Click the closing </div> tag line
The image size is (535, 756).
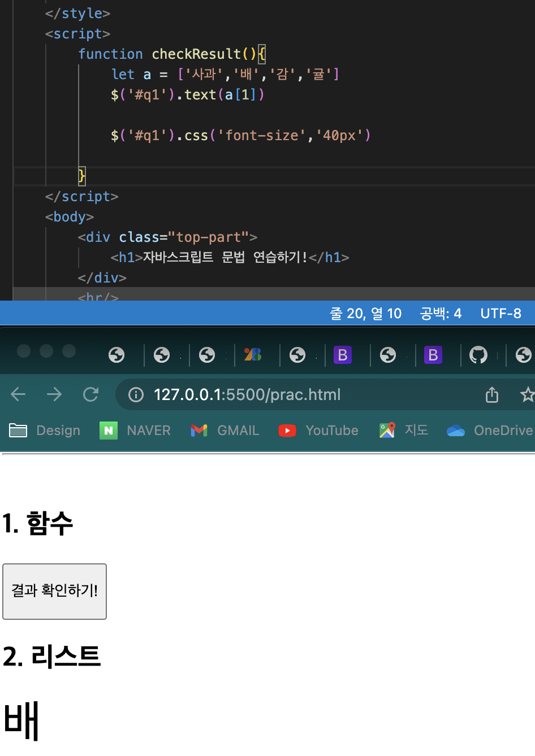pyautogui.click(x=102, y=278)
